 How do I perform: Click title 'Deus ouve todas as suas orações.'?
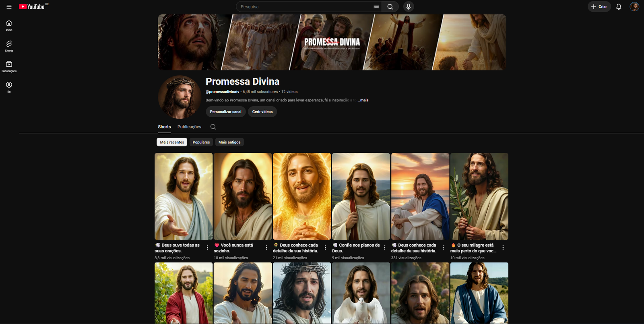tap(178, 248)
